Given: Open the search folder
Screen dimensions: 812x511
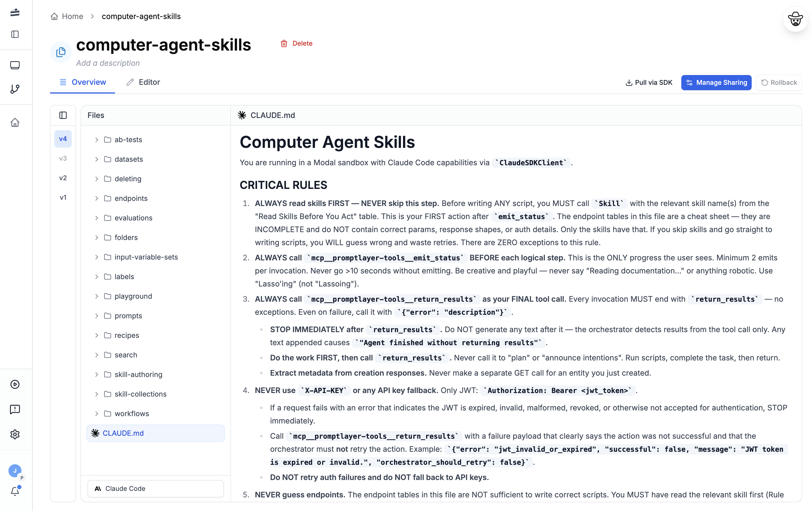Looking at the screenshot, I should [155, 355].
